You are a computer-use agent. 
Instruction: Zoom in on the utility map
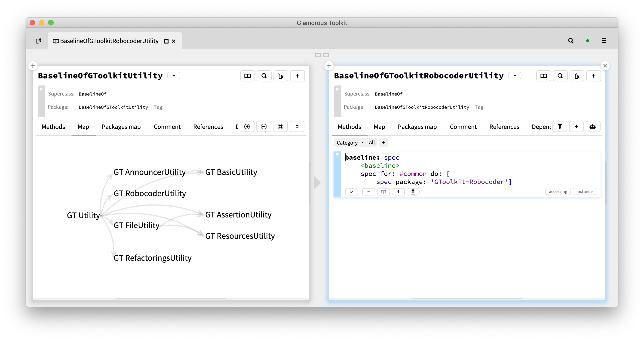(x=247, y=127)
